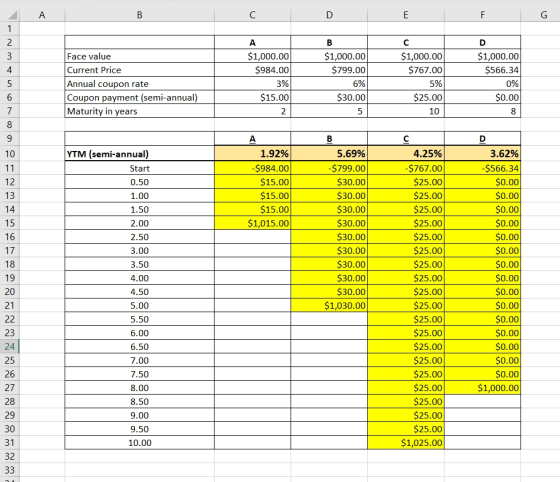560x482 pixels.
Task: Click the period label 10.00
Action: pos(140,443)
